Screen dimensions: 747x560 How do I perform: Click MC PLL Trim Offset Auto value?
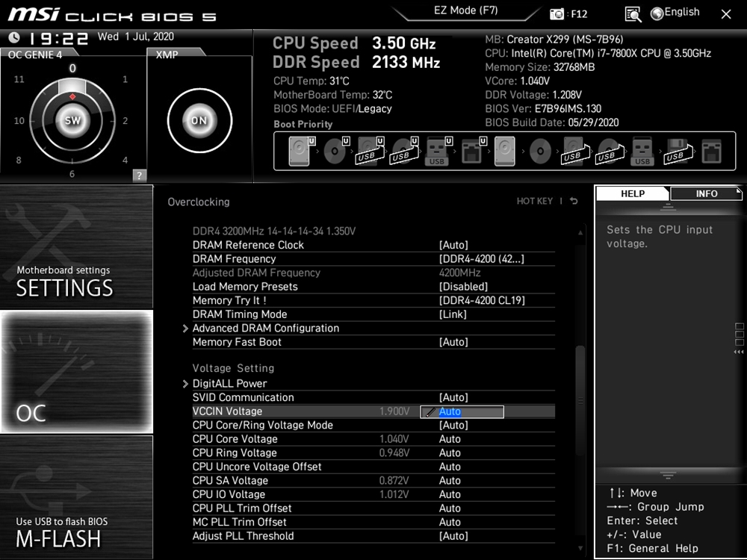(450, 521)
